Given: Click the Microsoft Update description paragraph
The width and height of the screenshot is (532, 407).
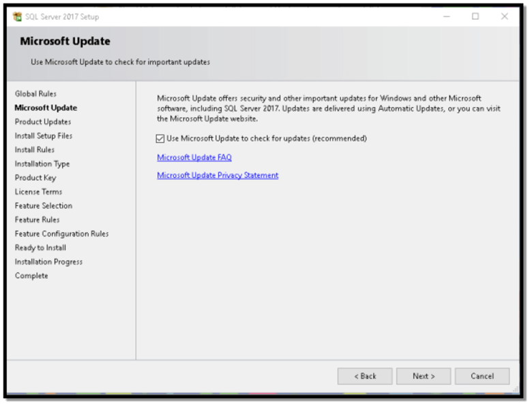Looking at the screenshot, I should [329, 108].
